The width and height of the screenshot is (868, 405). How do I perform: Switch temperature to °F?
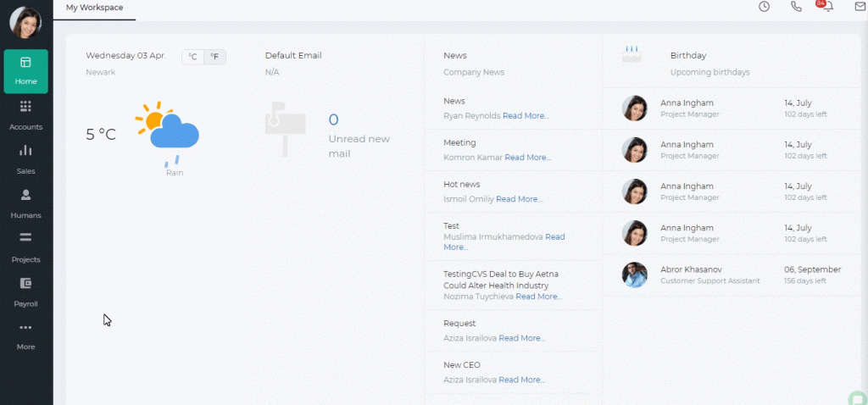214,57
